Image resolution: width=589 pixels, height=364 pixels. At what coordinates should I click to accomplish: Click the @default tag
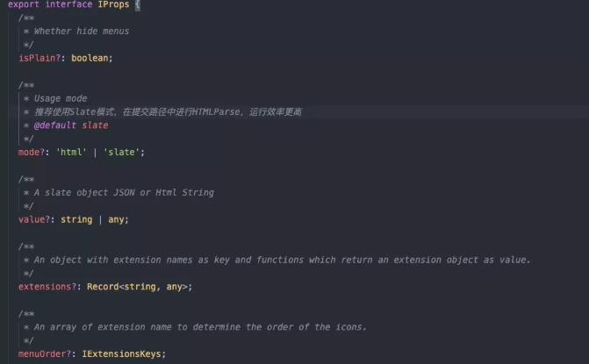54,125
